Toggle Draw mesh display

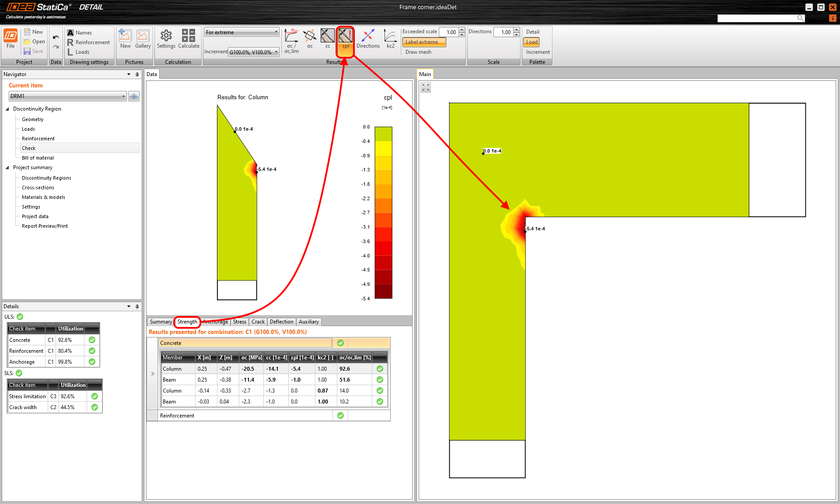pyautogui.click(x=418, y=52)
